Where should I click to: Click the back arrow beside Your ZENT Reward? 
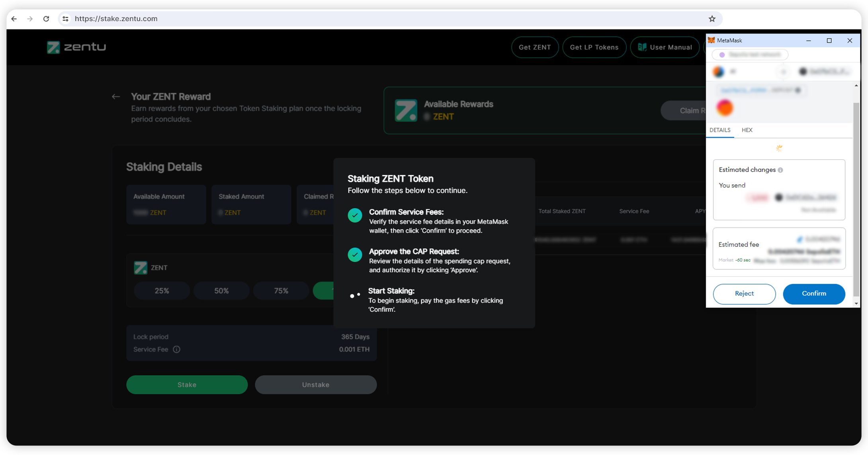(116, 97)
